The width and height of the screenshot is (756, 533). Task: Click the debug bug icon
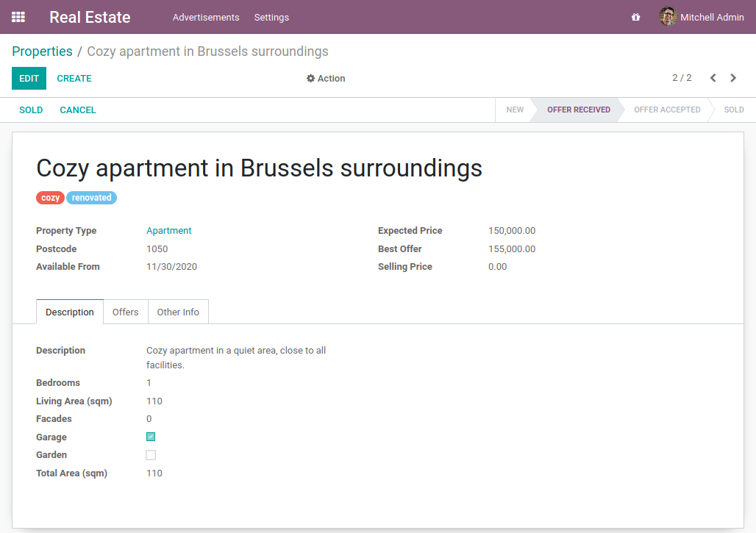pyautogui.click(x=635, y=17)
